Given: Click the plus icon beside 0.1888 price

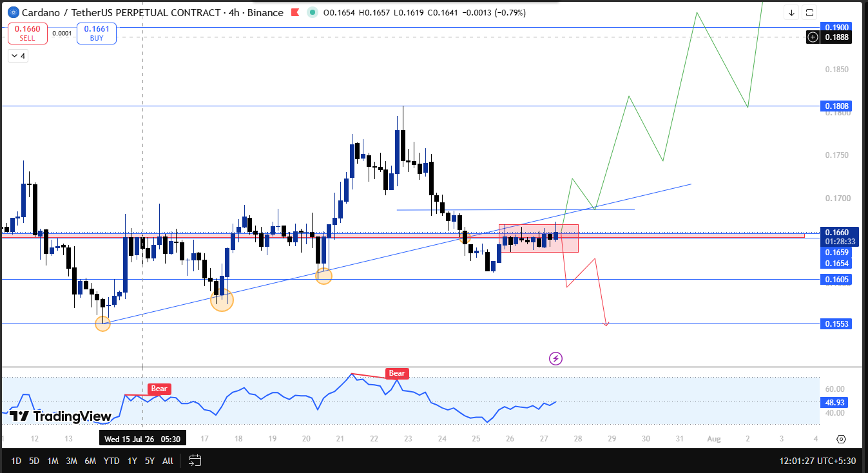Looking at the screenshot, I should tap(813, 37).
